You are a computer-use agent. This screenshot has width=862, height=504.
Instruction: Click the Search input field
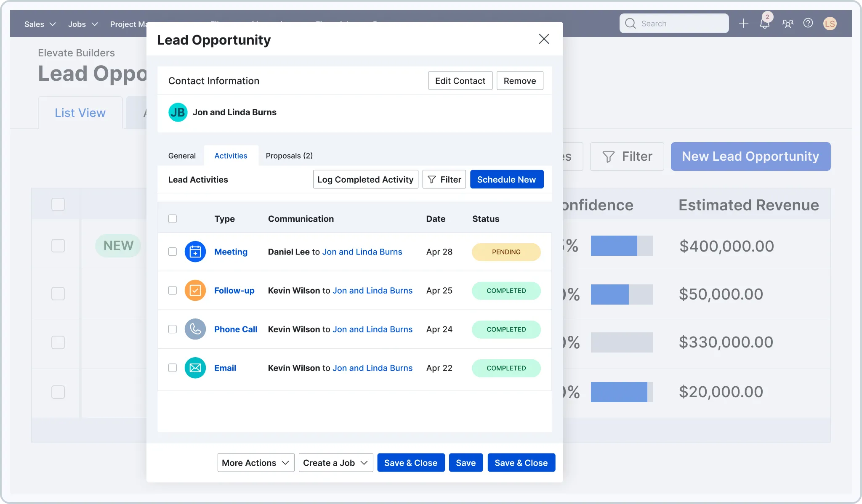(x=674, y=23)
